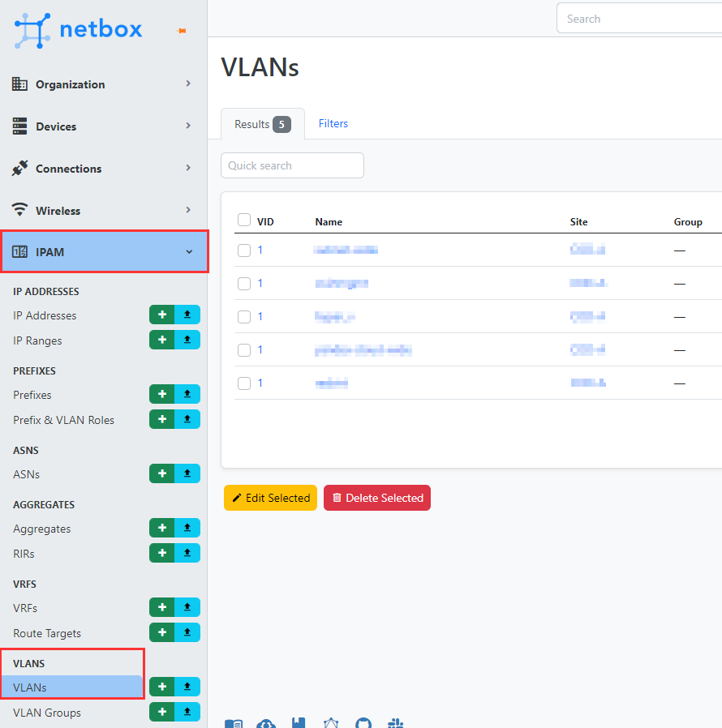The height and width of the screenshot is (728, 722).
Task: Toggle the select-all checkbox in table header
Action: tap(244, 220)
